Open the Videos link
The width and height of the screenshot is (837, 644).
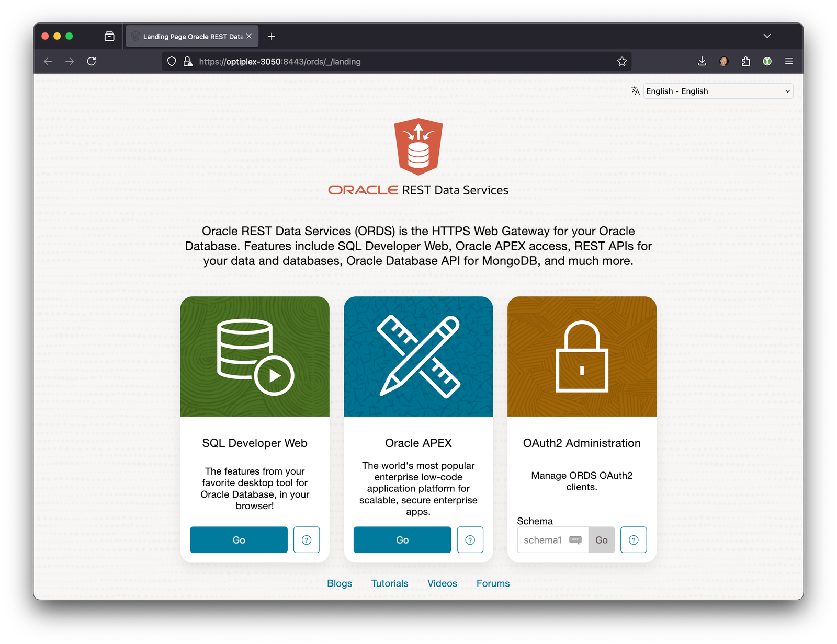(442, 583)
